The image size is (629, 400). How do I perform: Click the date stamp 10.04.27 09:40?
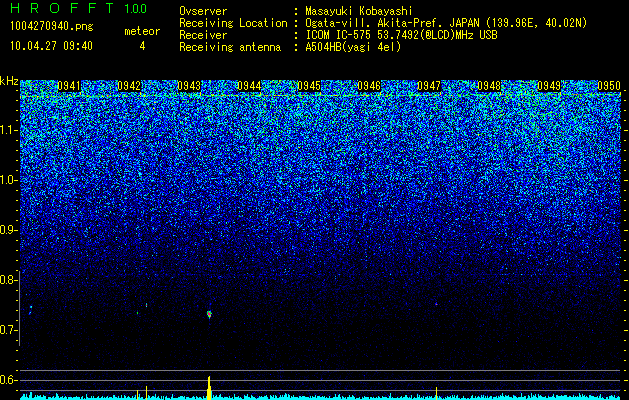[51, 46]
